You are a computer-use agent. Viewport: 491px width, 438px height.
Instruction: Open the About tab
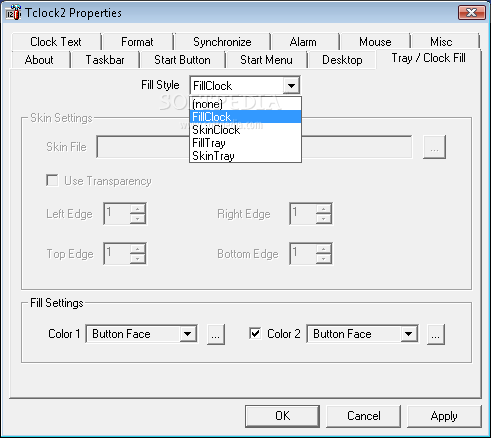point(39,60)
